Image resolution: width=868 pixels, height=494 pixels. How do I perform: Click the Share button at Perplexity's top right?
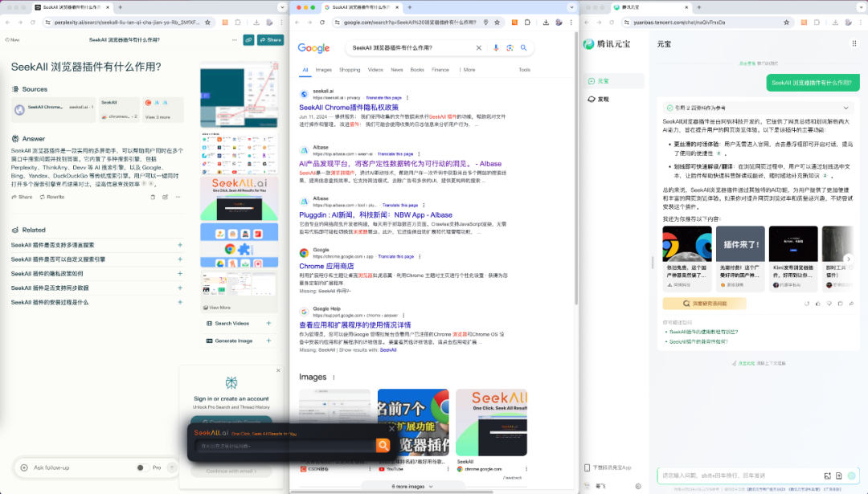pos(271,40)
